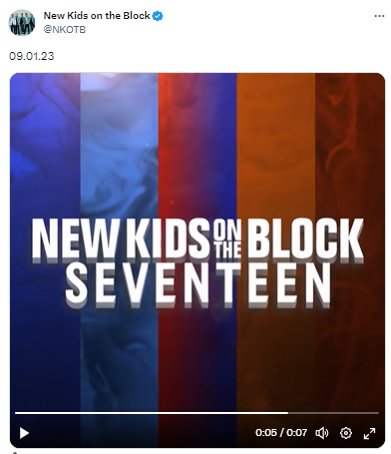Click the blue verified badge
The height and width of the screenshot is (454, 391).
pos(158,16)
